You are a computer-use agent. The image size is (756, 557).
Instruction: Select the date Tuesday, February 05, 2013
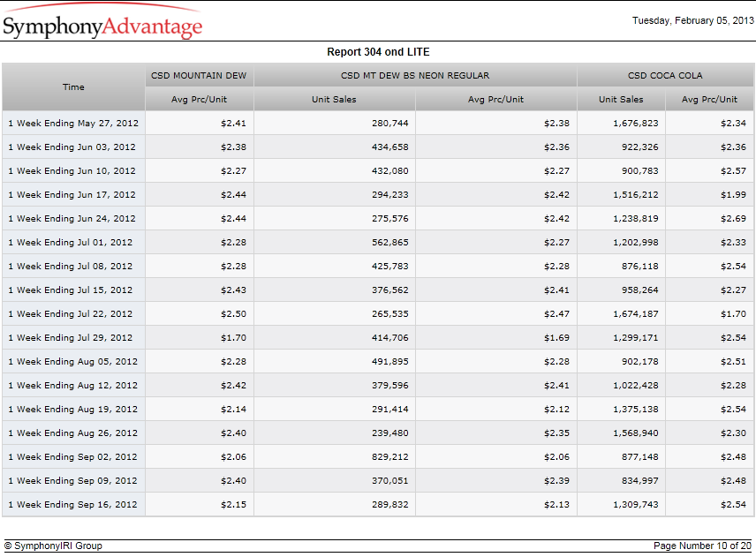[x=692, y=20]
